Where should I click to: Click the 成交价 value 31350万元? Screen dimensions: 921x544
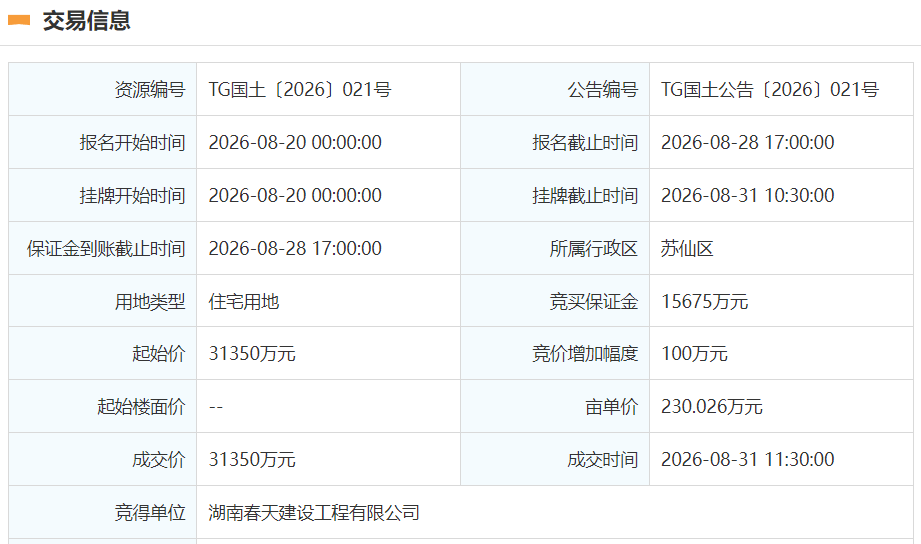click(x=252, y=459)
